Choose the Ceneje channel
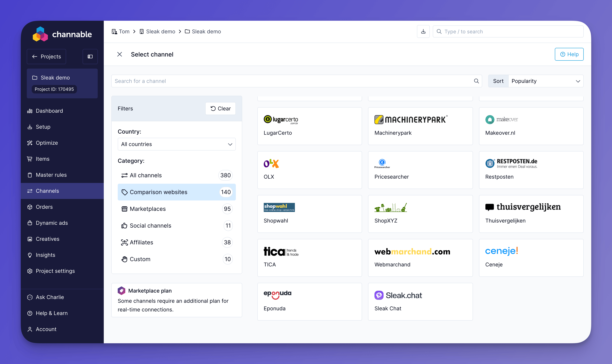Image resolution: width=612 pixels, height=364 pixels. (x=531, y=258)
